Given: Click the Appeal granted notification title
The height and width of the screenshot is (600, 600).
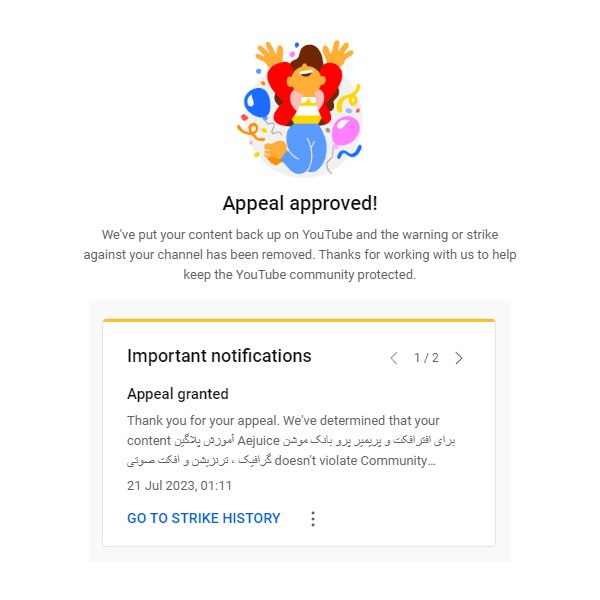Looking at the screenshot, I should 178,394.
